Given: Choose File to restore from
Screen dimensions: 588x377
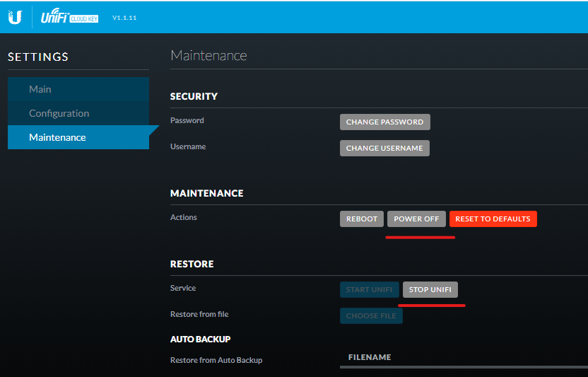Looking at the screenshot, I should point(371,315).
